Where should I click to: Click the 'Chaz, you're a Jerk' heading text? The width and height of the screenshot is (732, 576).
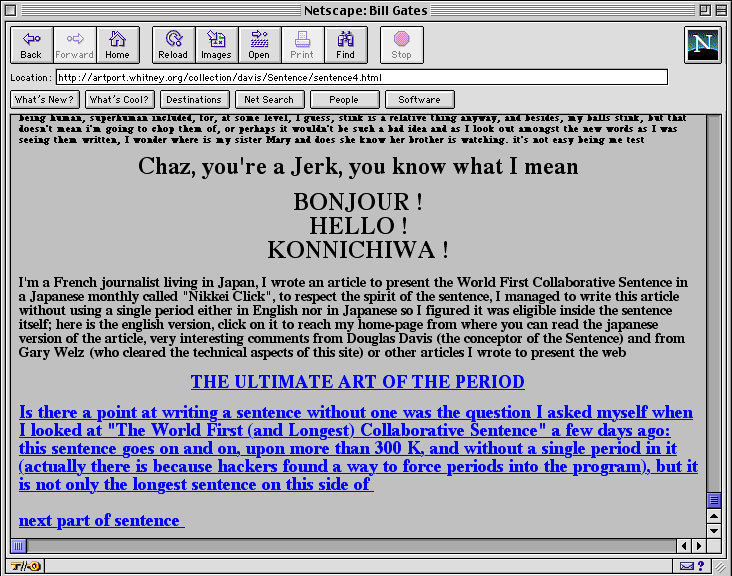click(358, 167)
